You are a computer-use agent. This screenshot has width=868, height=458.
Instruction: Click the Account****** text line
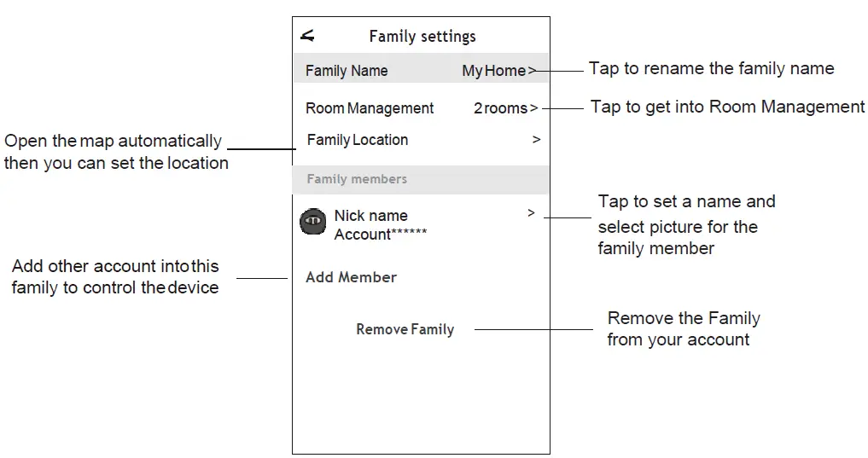point(380,235)
